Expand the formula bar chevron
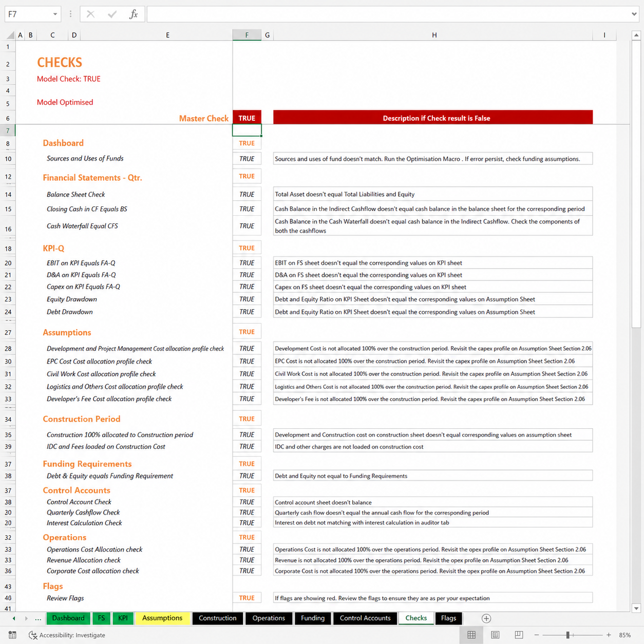This screenshot has width=644, height=644. [634, 14]
